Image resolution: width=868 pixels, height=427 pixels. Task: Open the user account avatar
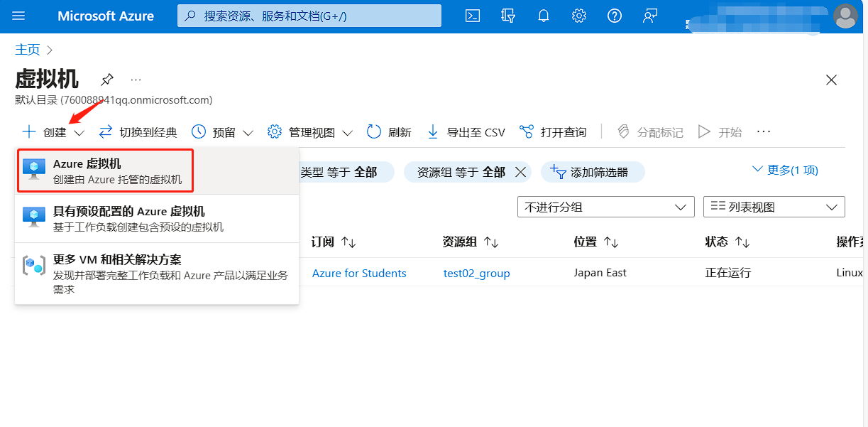point(845,16)
